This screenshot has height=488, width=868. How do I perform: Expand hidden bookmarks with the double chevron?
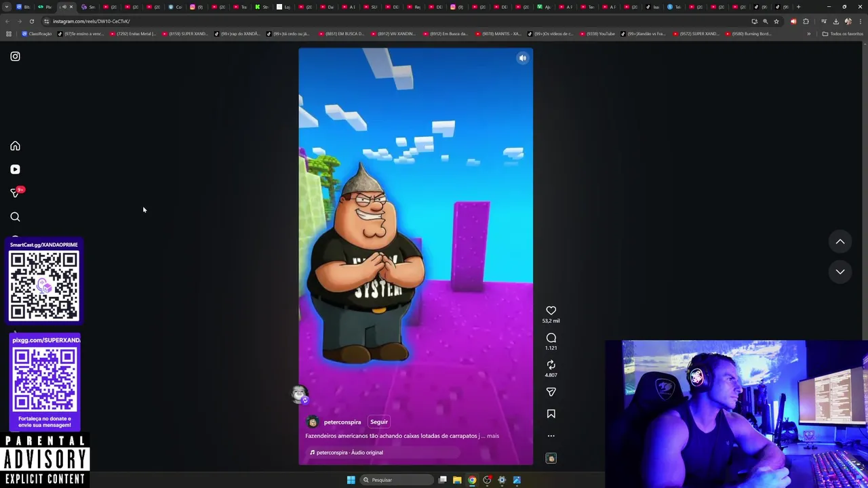click(x=809, y=34)
